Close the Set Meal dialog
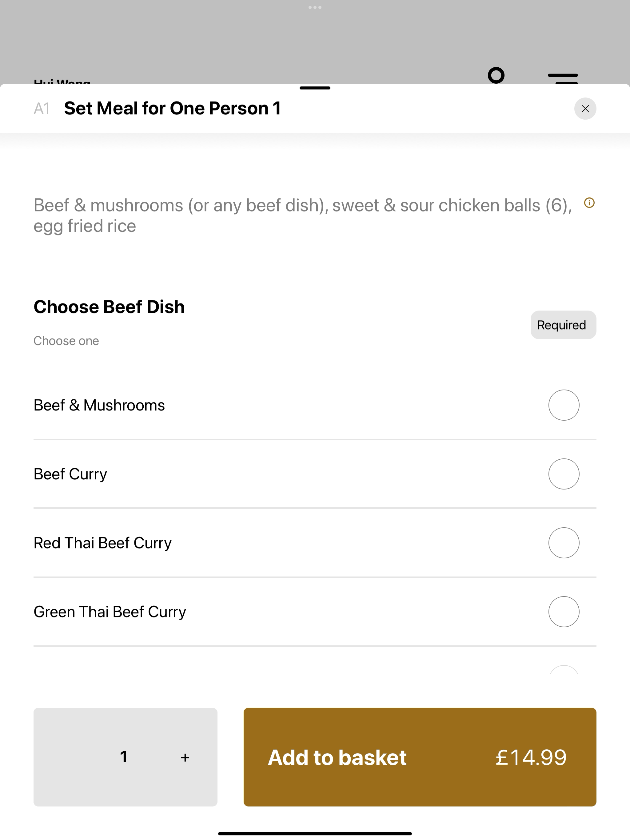 pyautogui.click(x=585, y=109)
